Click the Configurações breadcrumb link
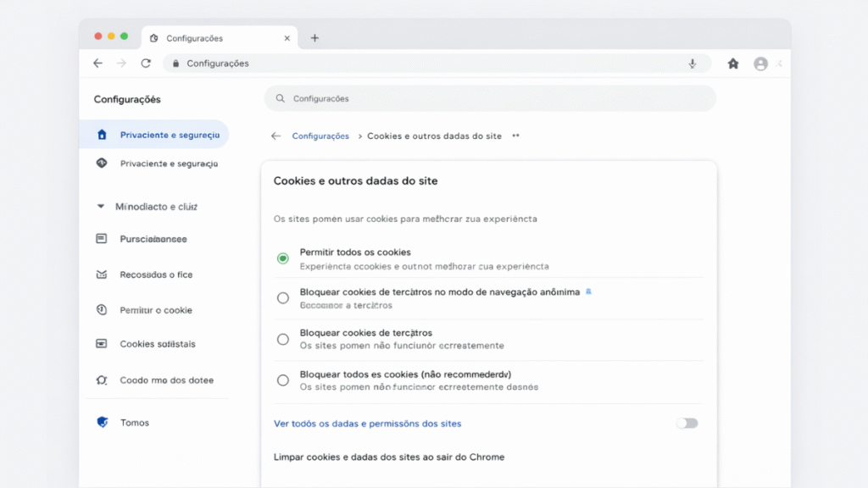This screenshot has height=488, width=868. point(320,136)
